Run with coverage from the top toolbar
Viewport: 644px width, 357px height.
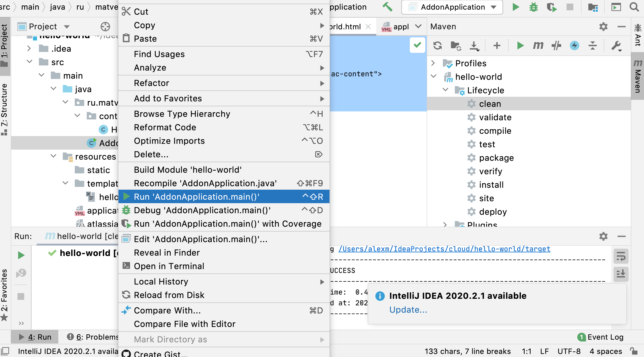(552, 7)
